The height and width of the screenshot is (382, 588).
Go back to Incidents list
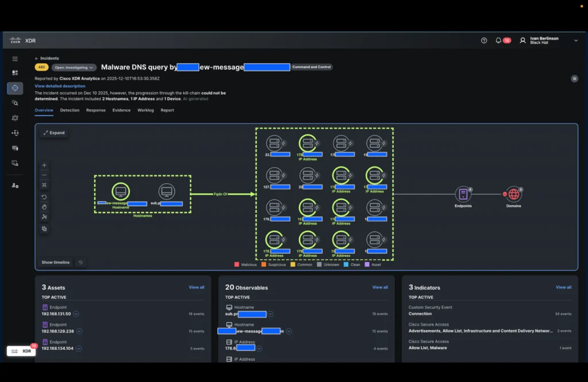pyautogui.click(x=47, y=59)
